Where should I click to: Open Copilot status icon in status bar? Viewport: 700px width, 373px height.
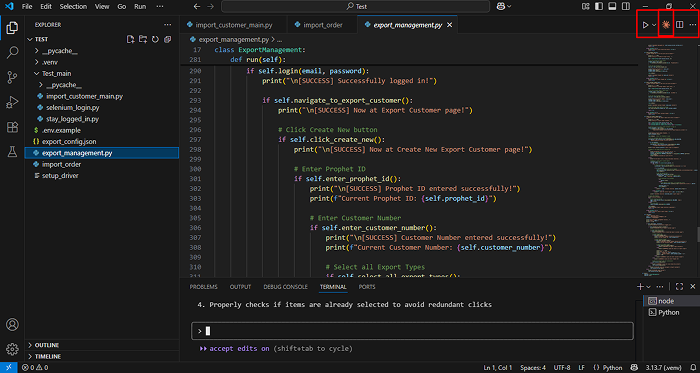pyautogui.click(x=633, y=368)
